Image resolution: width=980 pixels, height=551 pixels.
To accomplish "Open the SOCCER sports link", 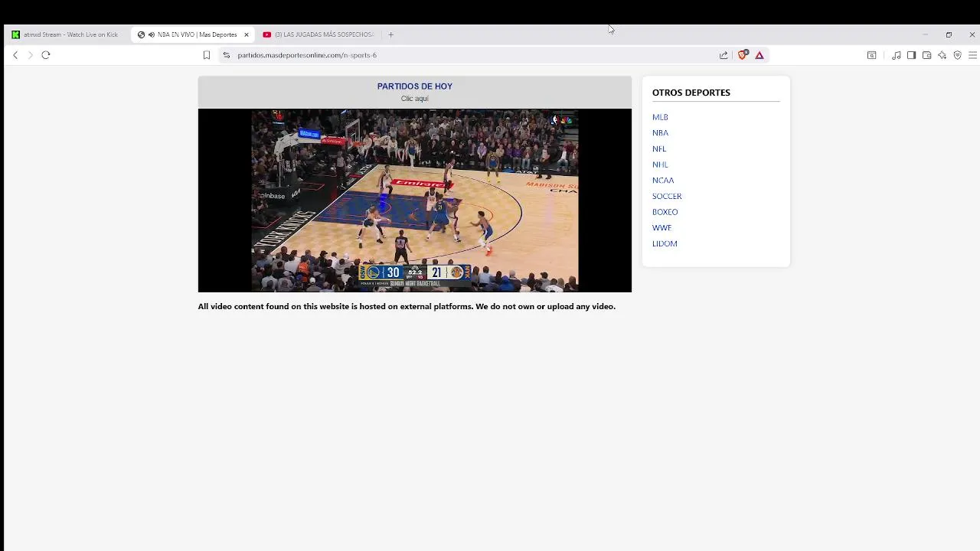I will [x=667, y=196].
